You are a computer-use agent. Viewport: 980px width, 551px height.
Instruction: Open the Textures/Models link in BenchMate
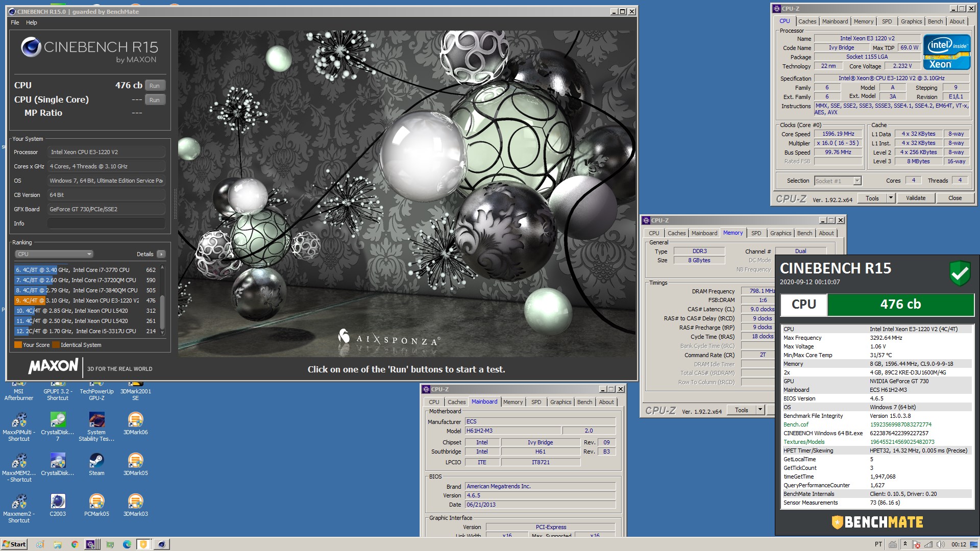804,442
